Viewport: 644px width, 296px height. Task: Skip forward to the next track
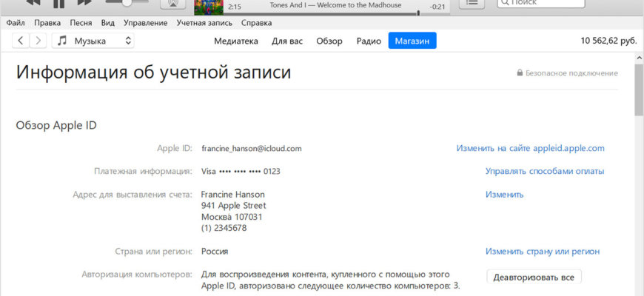click(x=84, y=2)
